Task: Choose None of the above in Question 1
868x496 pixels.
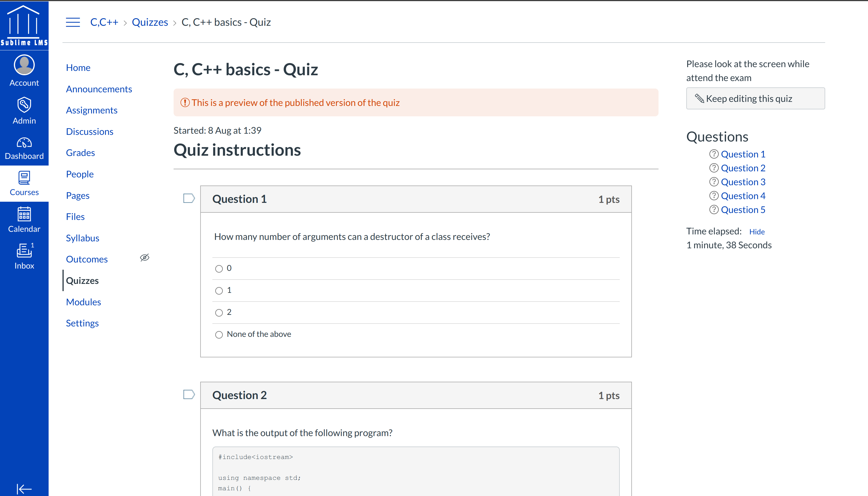Action: (x=219, y=335)
